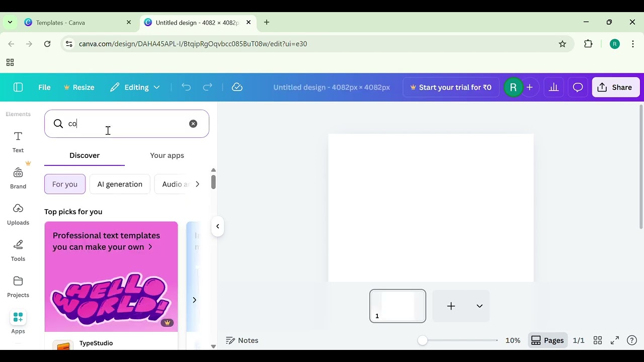Select the blank canvas page

(x=431, y=208)
